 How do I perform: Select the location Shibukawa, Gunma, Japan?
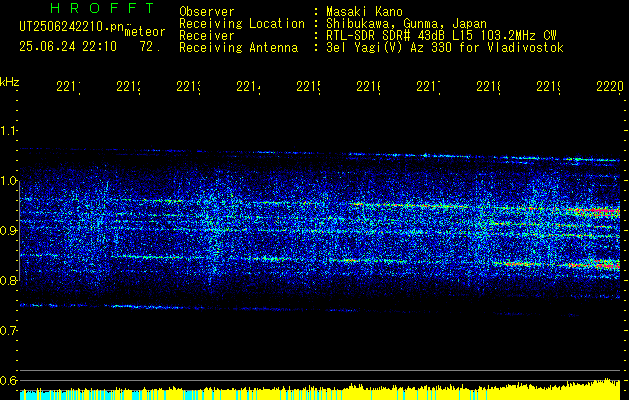pyautogui.click(x=406, y=24)
